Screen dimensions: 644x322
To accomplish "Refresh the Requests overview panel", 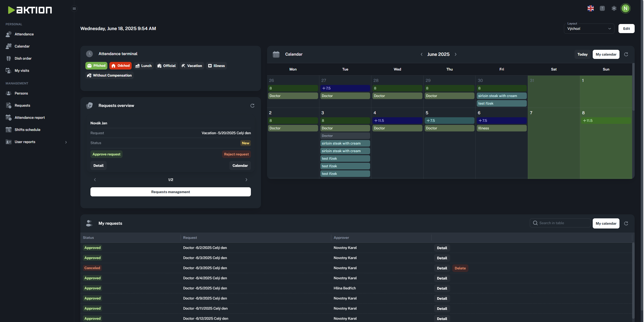I will click(252, 106).
